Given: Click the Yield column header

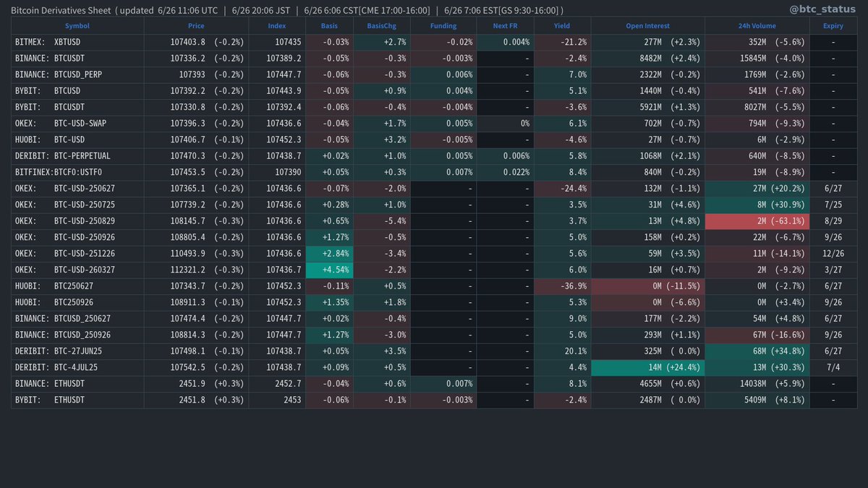Looking at the screenshot, I should (562, 25).
